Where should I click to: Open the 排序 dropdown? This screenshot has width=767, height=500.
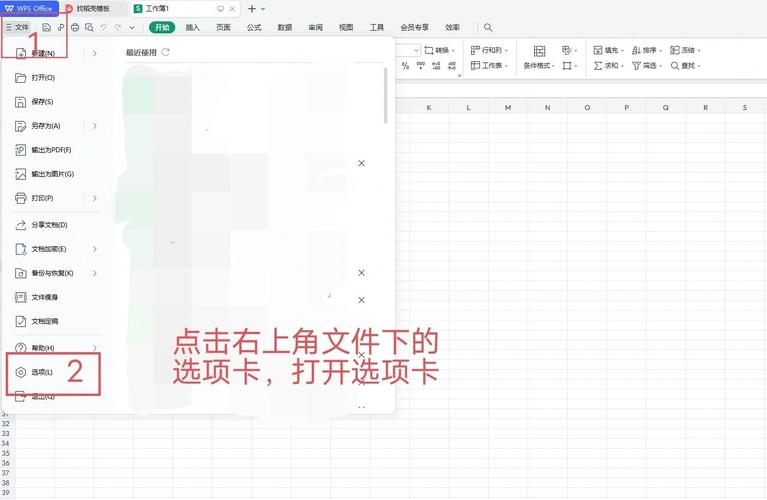pos(647,50)
